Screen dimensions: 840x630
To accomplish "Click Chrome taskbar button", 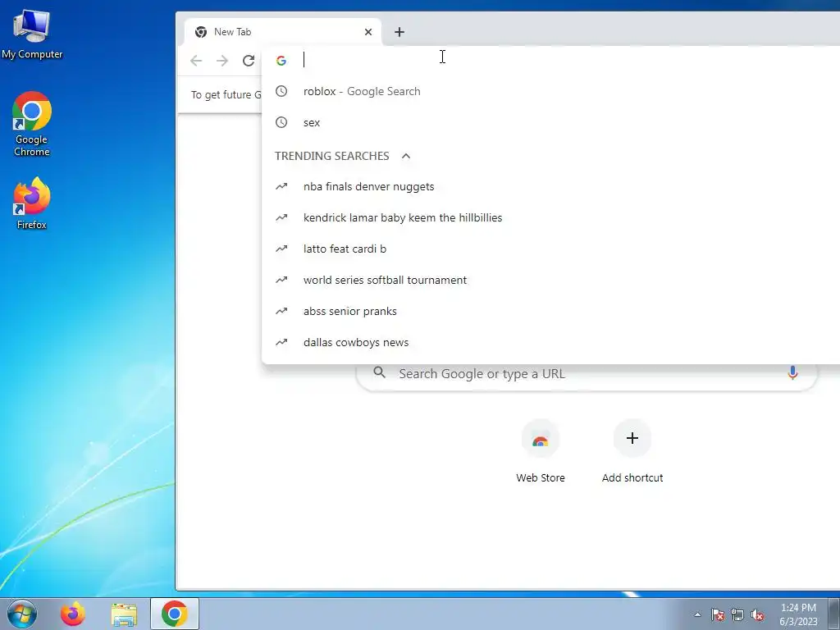I will click(175, 614).
